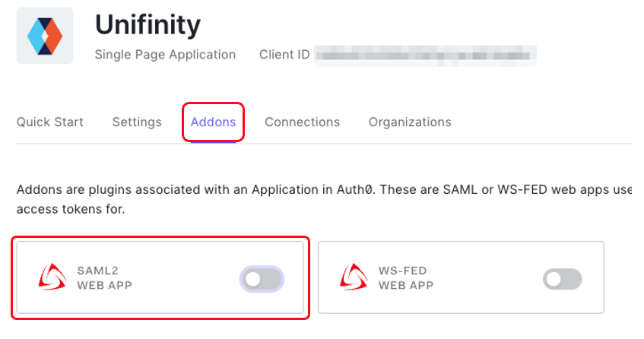
Task: Open the Quick Start tab
Action: (50, 122)
